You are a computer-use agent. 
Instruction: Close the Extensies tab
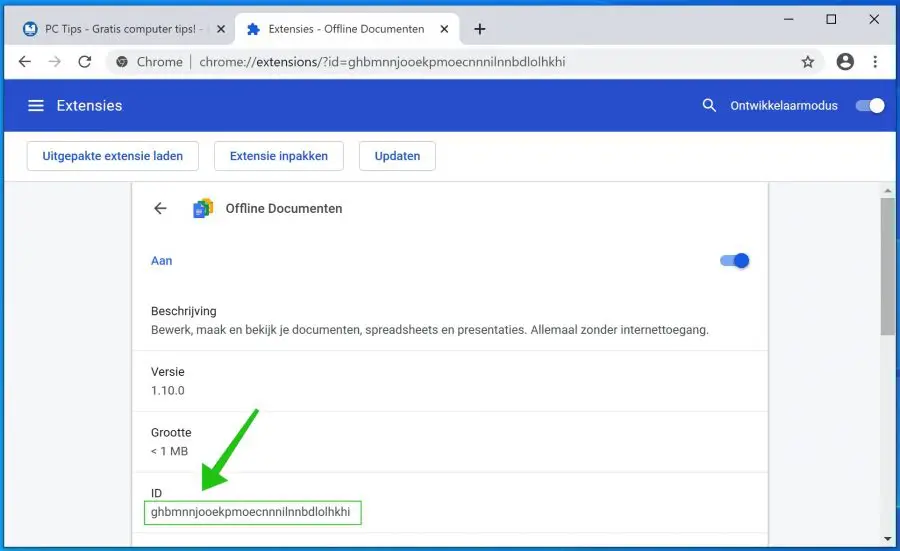click(x=444, y=29)
